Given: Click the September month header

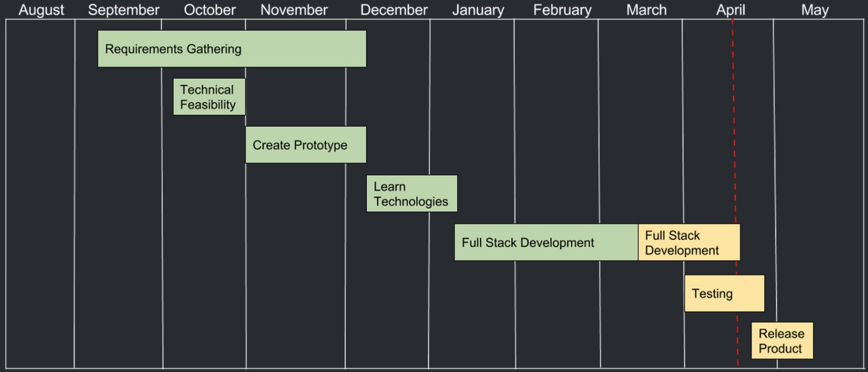Looking at the screenshot, I should click(124, 10).
